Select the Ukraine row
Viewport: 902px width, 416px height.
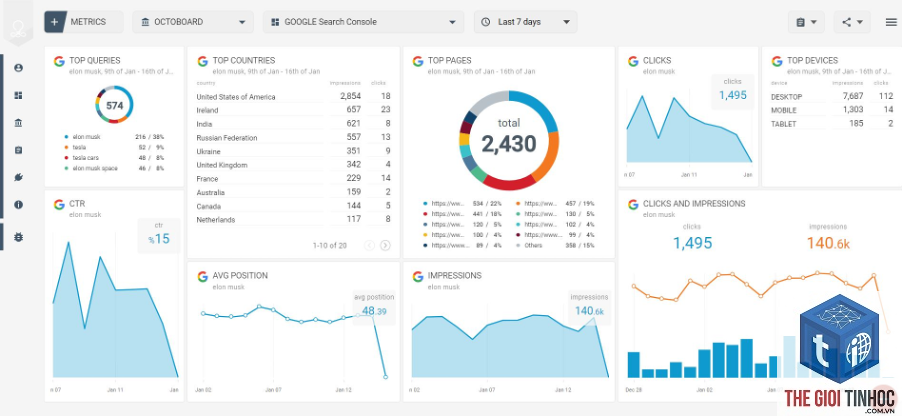293,151
